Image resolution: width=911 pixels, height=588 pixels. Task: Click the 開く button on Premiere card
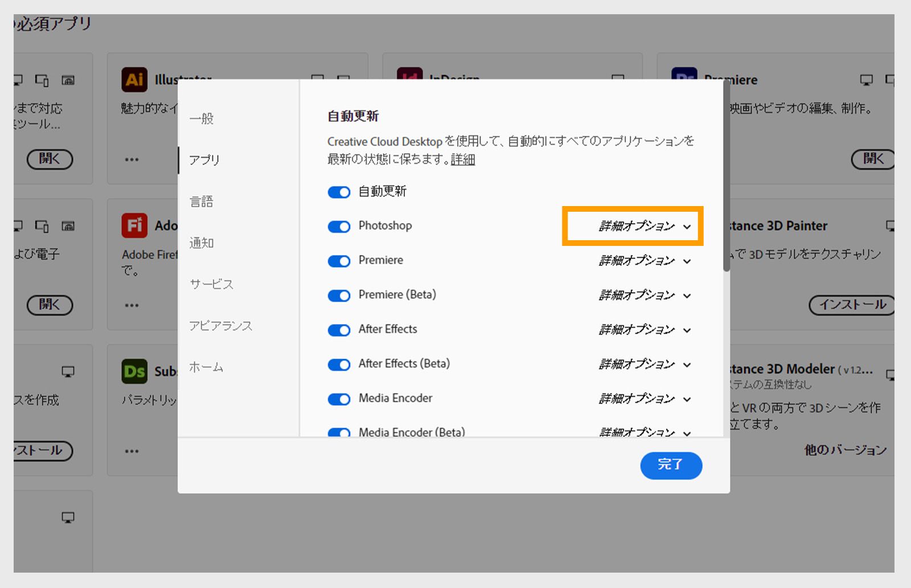tap(873, 159)
